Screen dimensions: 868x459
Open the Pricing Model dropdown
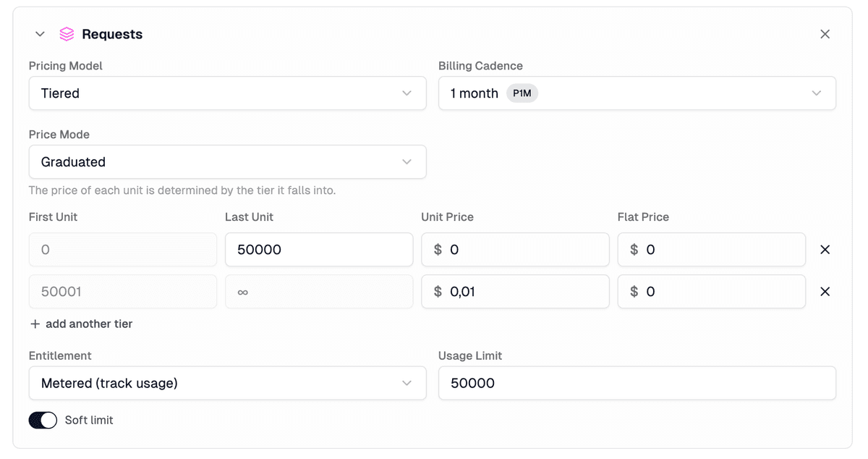point(228,93)
